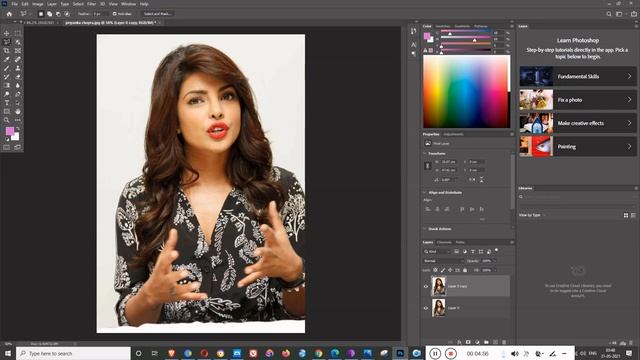Select the Eraser tool
Viewport: 640px width, 360px height.
pyautogui.click(x=18, y=77)
